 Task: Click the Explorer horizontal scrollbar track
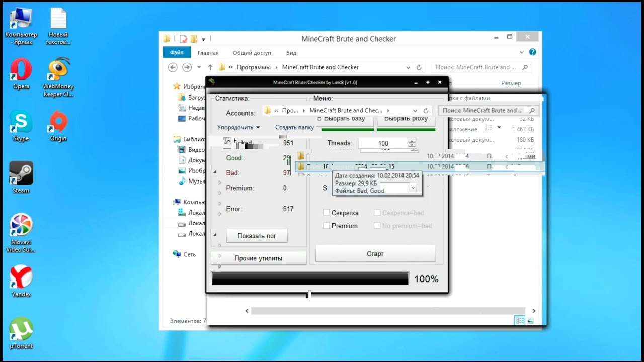(388, 311)
